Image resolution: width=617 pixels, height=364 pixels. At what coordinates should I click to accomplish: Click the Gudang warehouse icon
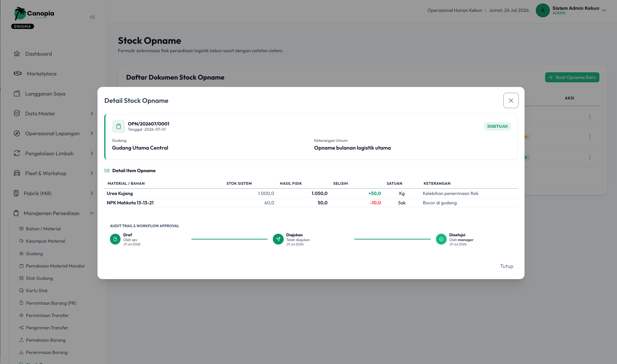(x=21, y=253)
